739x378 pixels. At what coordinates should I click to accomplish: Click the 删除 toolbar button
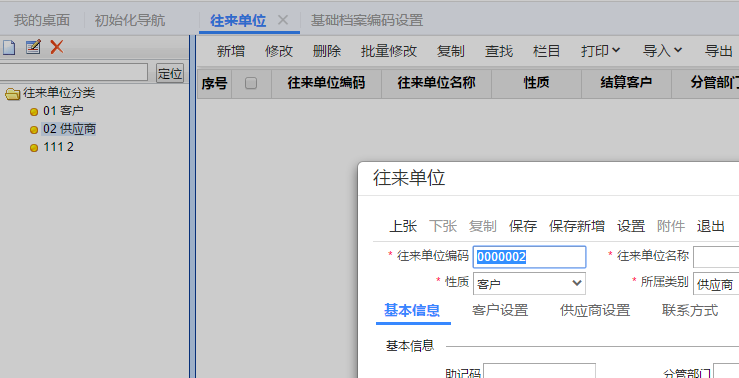tap(327, 51)
